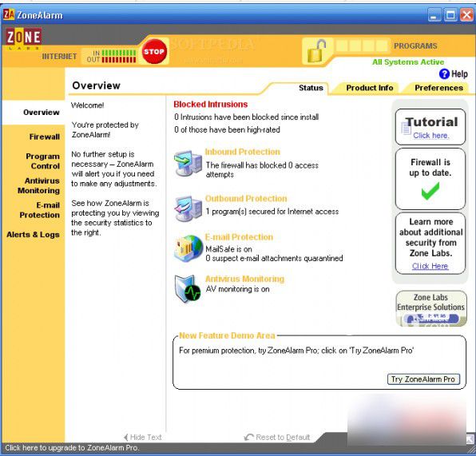Viewport: 476px width, 456px height.
Task: Click the Outbound Protection computer icon
Action: click(x=188, y=209)
